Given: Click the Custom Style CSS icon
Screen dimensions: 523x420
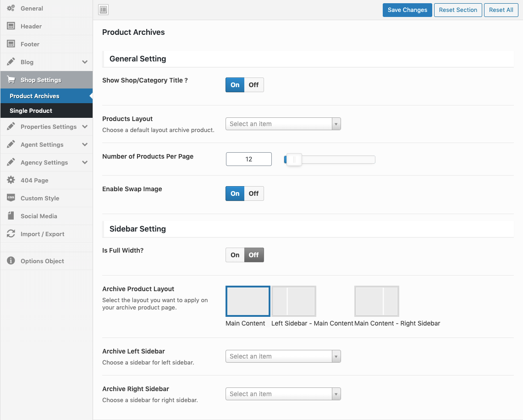Looking at the screenshot, I should [x=11, y=198].
